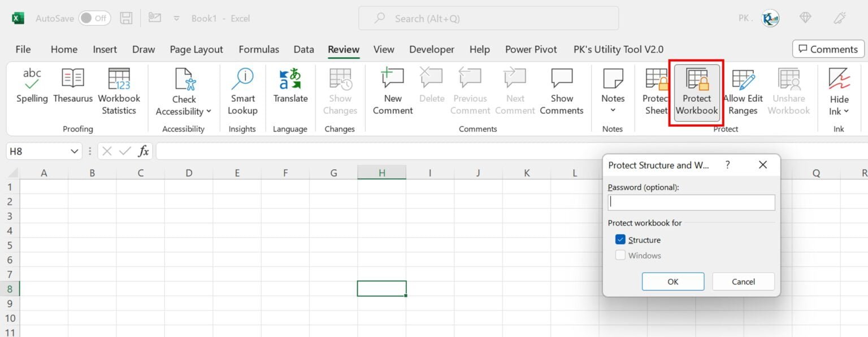
Task: Insert a New Comment
Action: [392, 89]
